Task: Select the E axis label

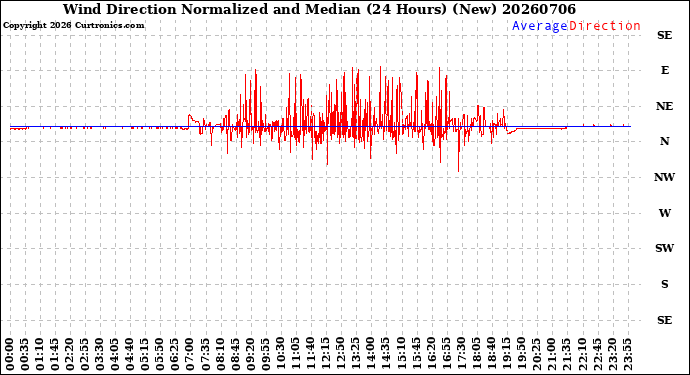Action: click(664, 70)
